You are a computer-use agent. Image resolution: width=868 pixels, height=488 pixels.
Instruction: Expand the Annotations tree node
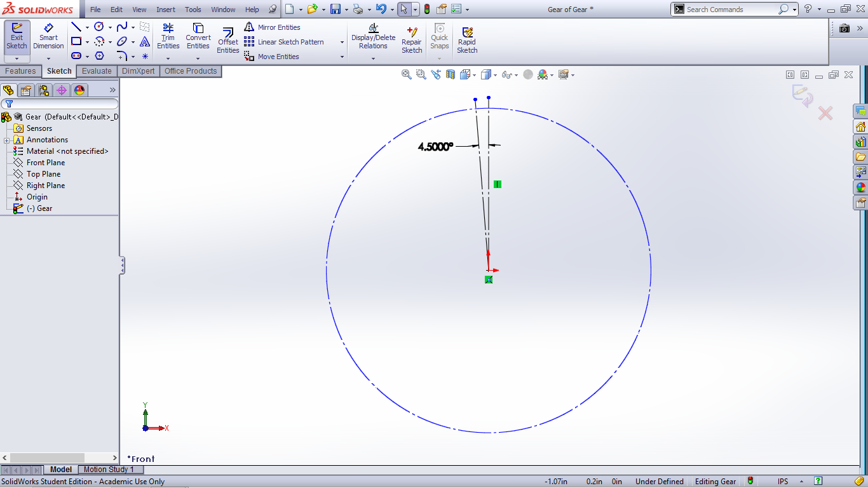[x=7, y=140]
